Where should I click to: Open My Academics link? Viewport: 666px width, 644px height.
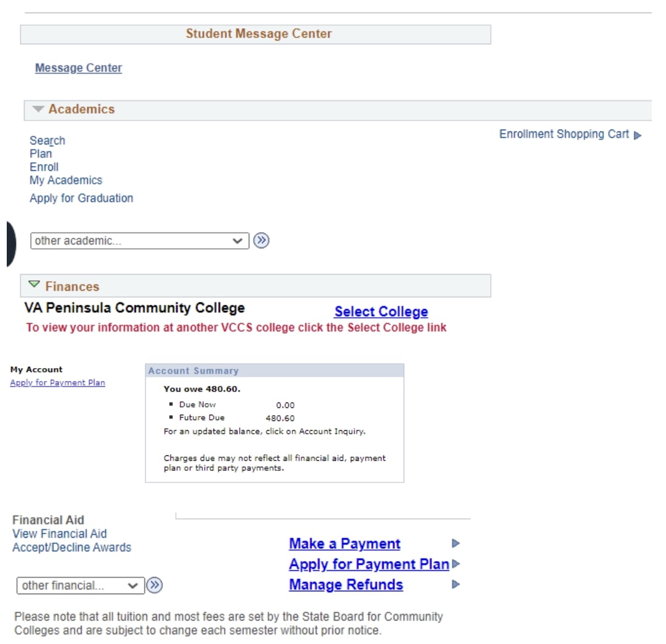(x=66, y=181)
